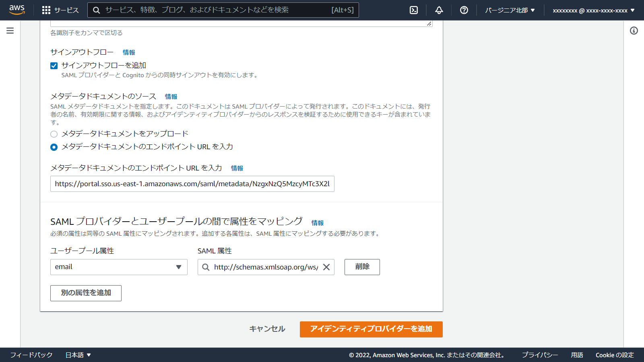Screen dimensions: 644x362
Task: Clear the SAML attribute with the X icon
Action: 326,267
